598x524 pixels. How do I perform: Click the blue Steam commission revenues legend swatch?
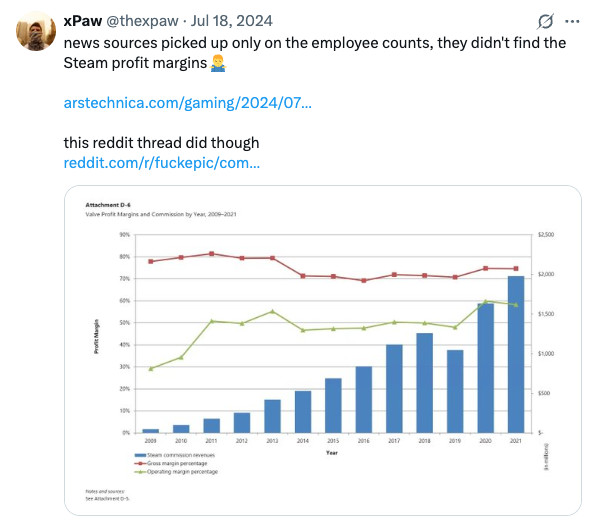click(x=140, y=455)
